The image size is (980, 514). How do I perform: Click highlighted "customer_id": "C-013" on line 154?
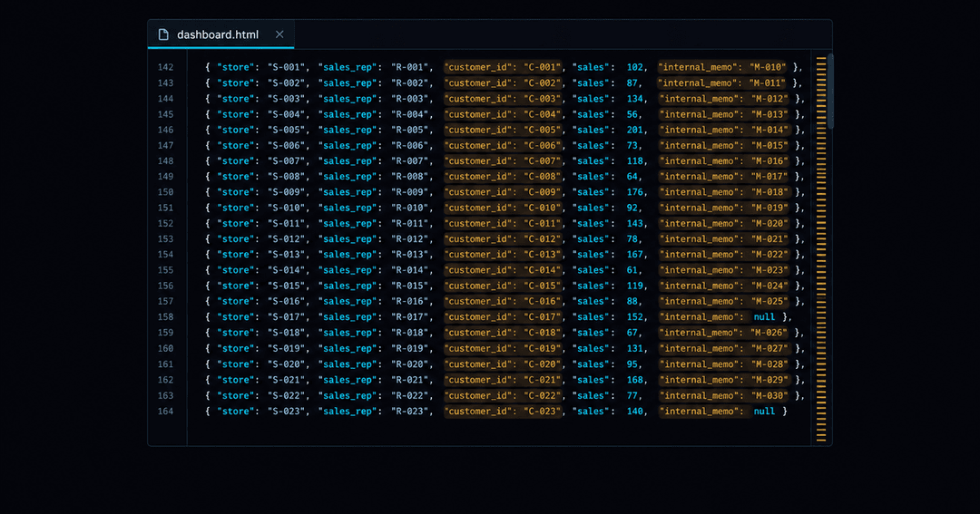click(x=503, y=255)
